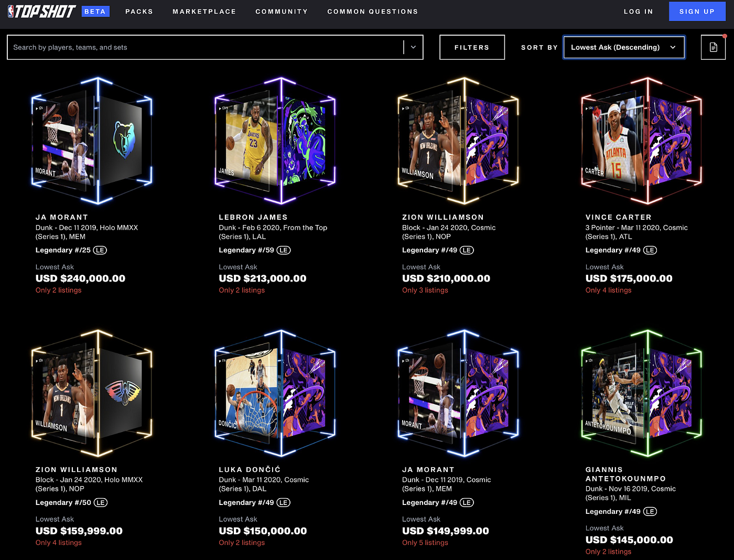Click the LE badge on Luka Dončić listing

pos(283,502)
